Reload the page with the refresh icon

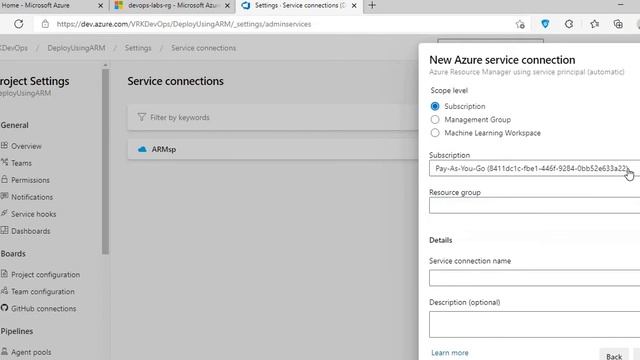click(19, 24)
